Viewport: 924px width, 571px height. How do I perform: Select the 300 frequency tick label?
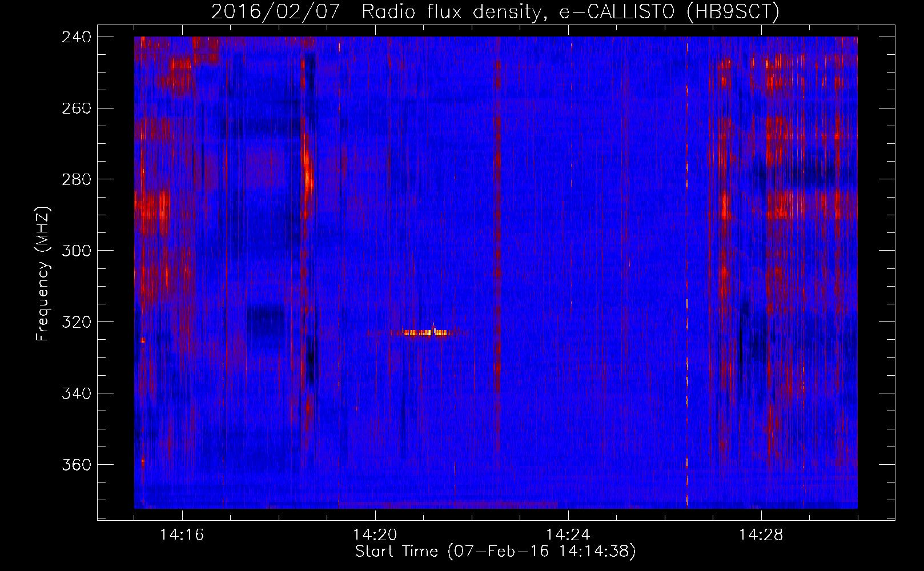click(x=76, y=251)
